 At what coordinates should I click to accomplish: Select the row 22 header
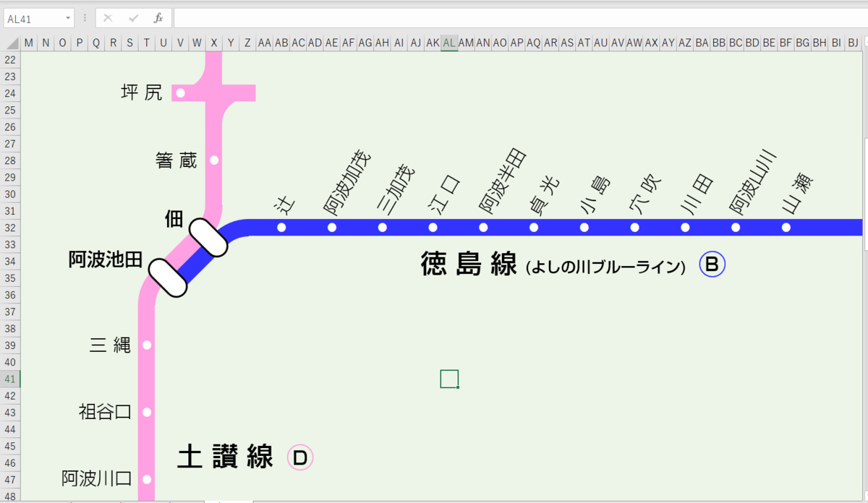tap(10, 60)
